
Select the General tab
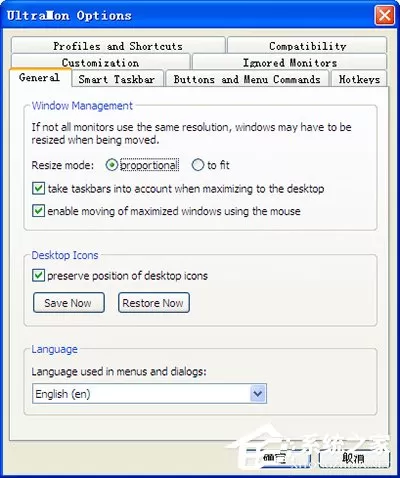(x=40, y=78)
